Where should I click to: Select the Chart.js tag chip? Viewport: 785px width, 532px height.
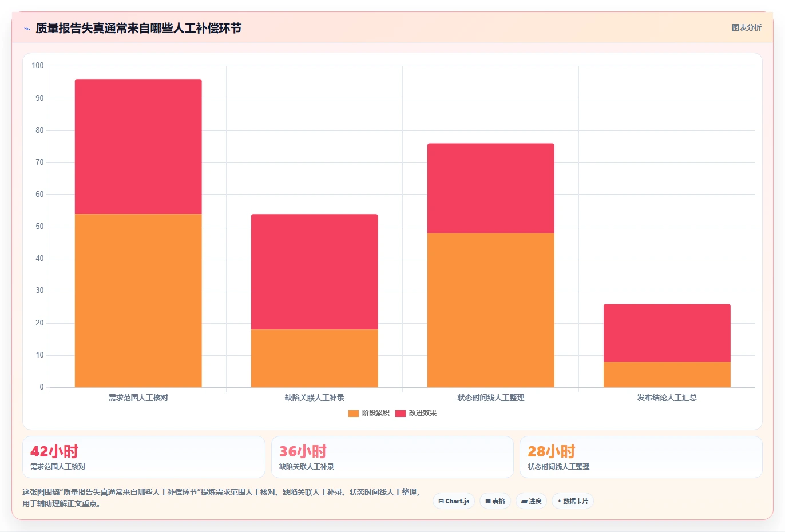(x=454, y=501)
